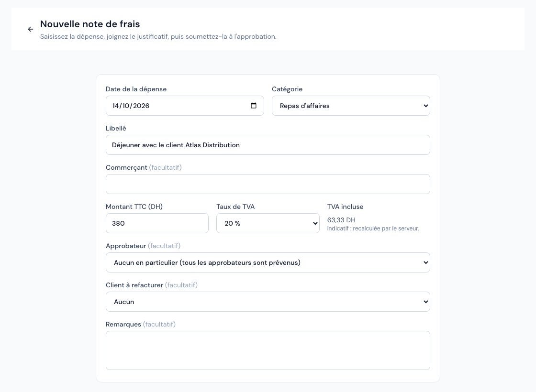Click the Nouvelle note de frais heading
The width and height of the screenshot is (536, 392).
[90, 24]
